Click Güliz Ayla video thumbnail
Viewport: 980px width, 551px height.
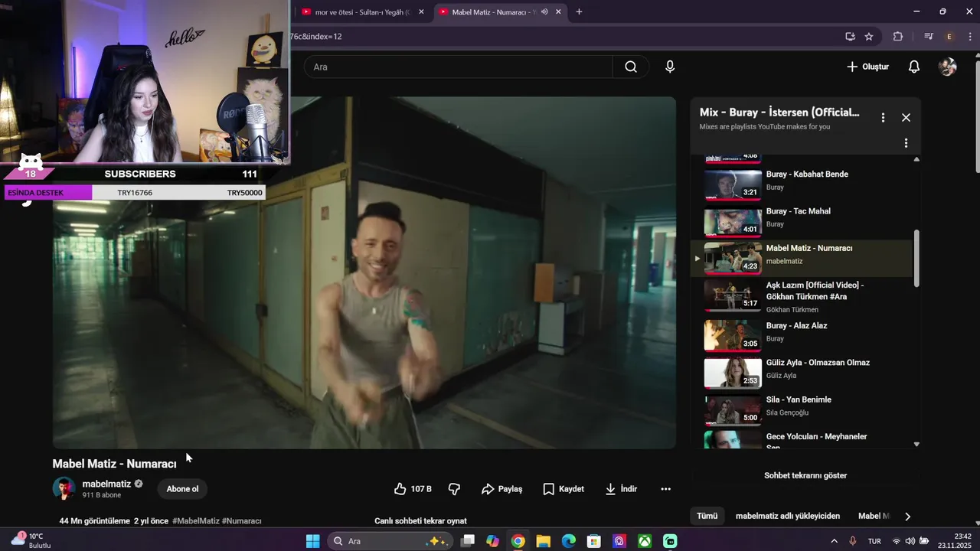733,373
